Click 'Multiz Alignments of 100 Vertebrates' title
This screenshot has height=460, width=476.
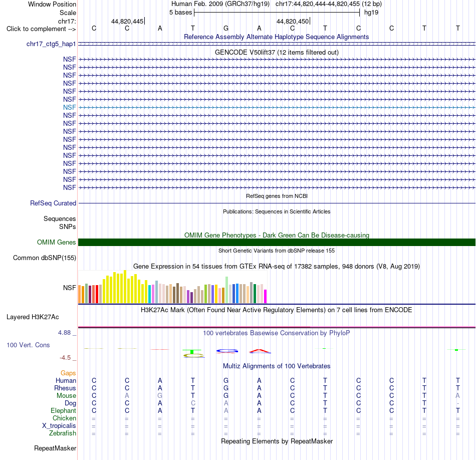pos(277,366)
